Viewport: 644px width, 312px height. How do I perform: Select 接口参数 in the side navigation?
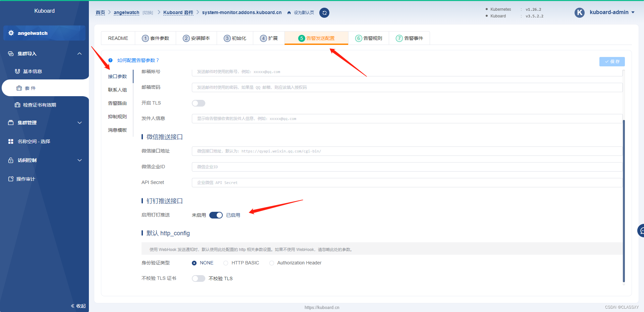117,76
